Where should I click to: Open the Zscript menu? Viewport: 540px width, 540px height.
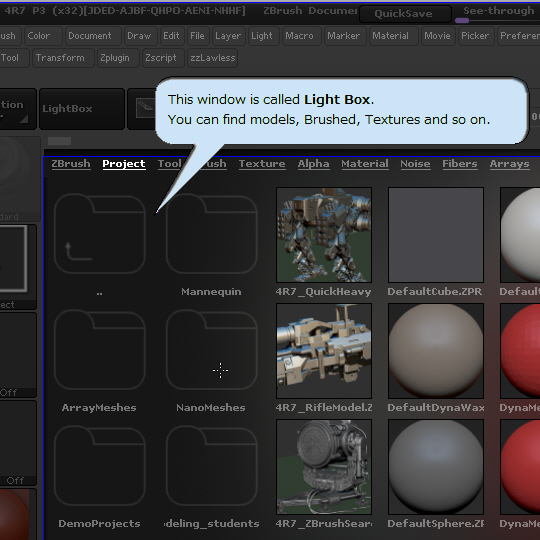(x=164, y=58)
